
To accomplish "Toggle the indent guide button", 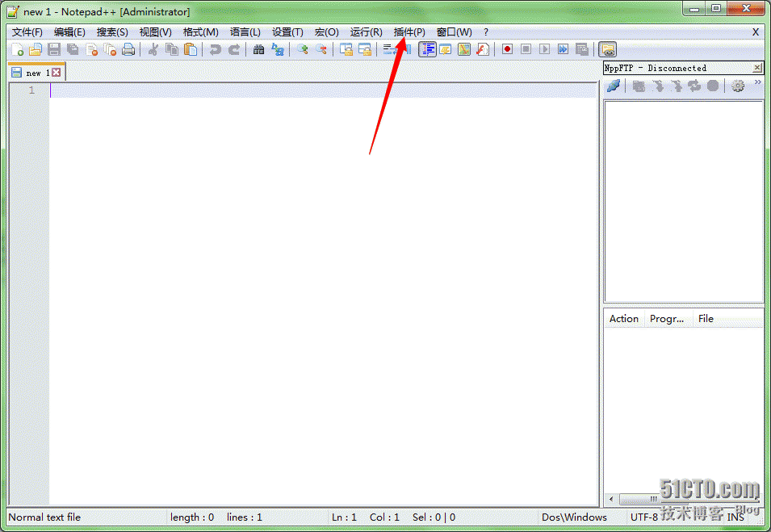I will click(427, 50).
